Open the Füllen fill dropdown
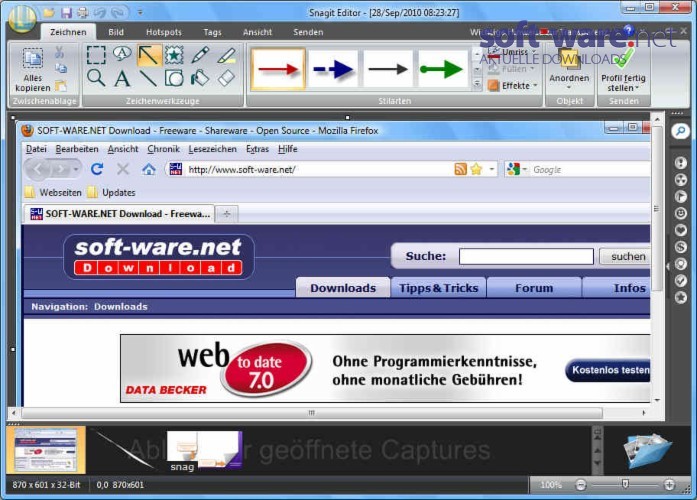Screen dimensions: 697x500 click(x=511, y=69)
